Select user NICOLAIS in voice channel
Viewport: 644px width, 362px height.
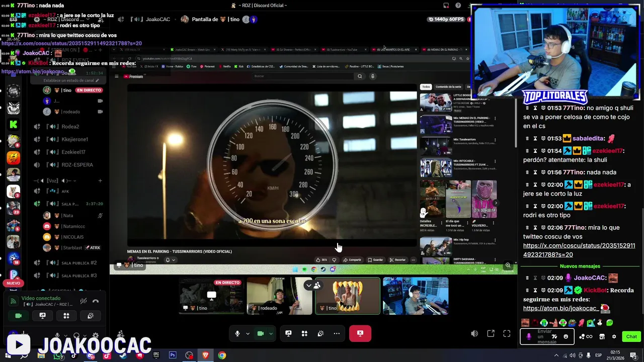[x=73, y=237]
